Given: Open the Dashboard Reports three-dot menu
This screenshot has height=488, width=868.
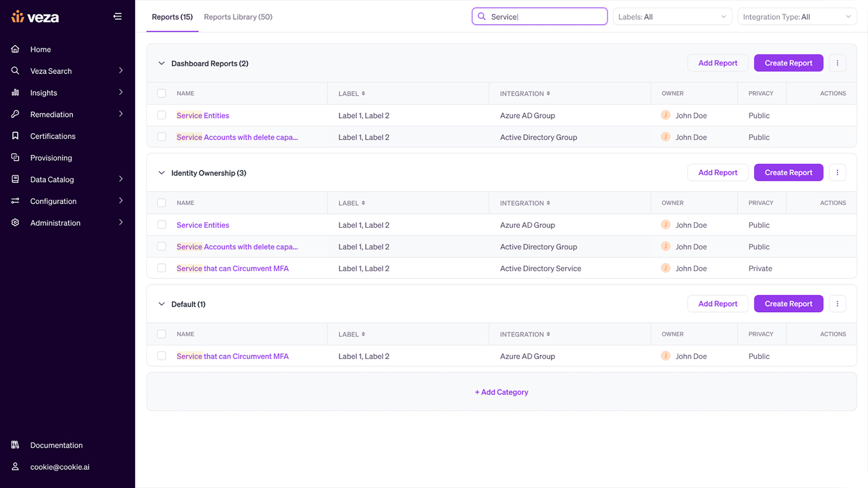Looking at the screenshot, I should tap(837, 63).
